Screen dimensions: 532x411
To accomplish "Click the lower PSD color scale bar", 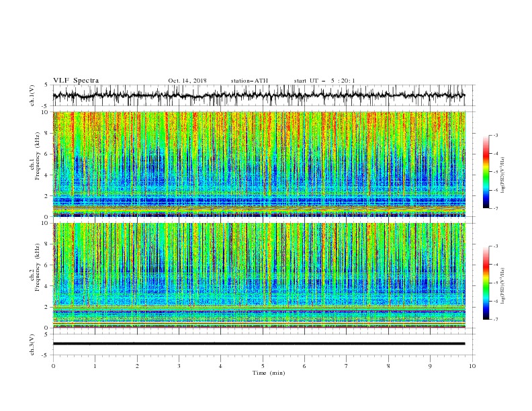I will (x=486, y=283).
